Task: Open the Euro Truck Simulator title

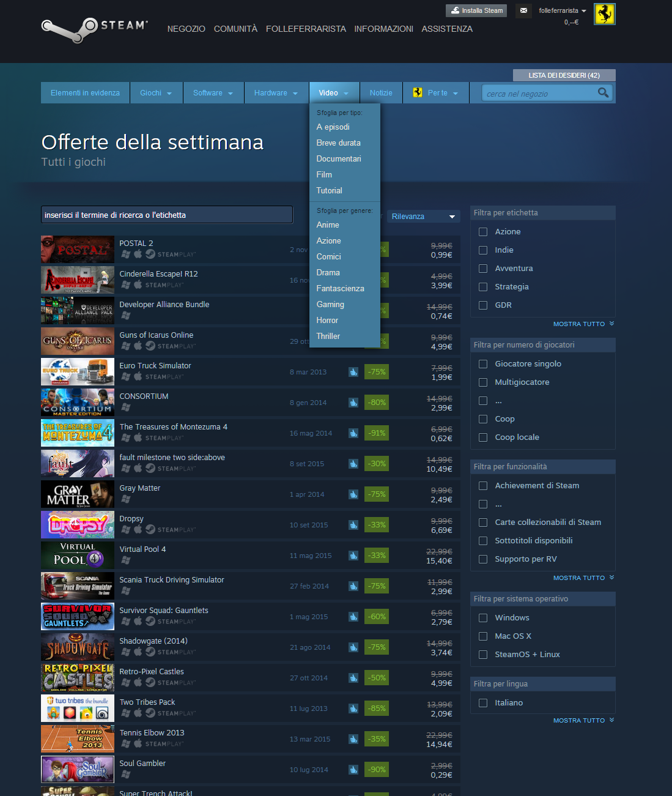Action: pos(155,366)
